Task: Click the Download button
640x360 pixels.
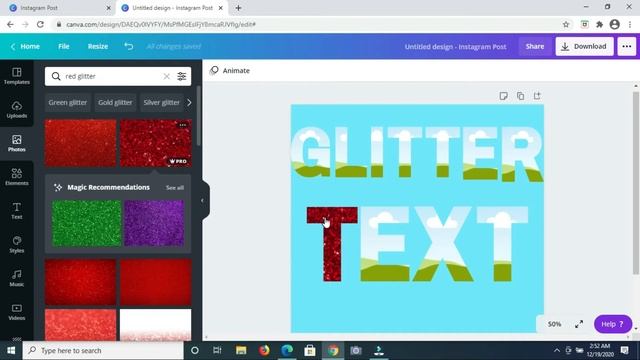Action: (x=584, y=47)
